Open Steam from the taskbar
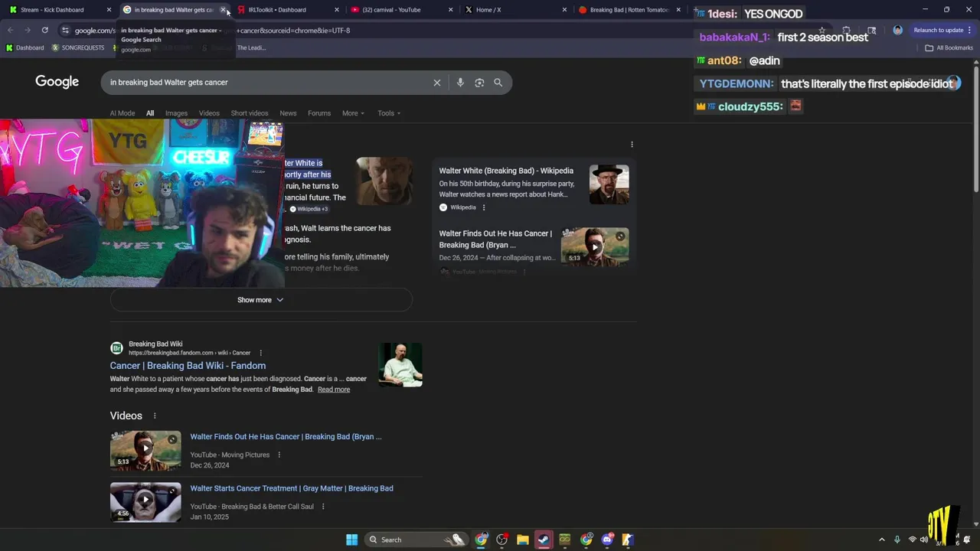Viewport: 980px width, 551px height. [544, 540]
